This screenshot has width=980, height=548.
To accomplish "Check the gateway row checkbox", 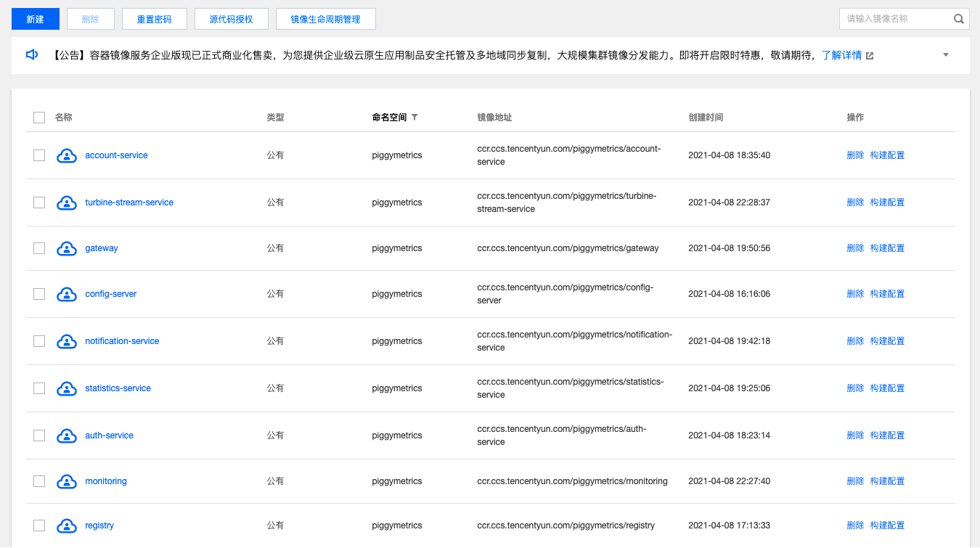I will [x=39, y=248].
